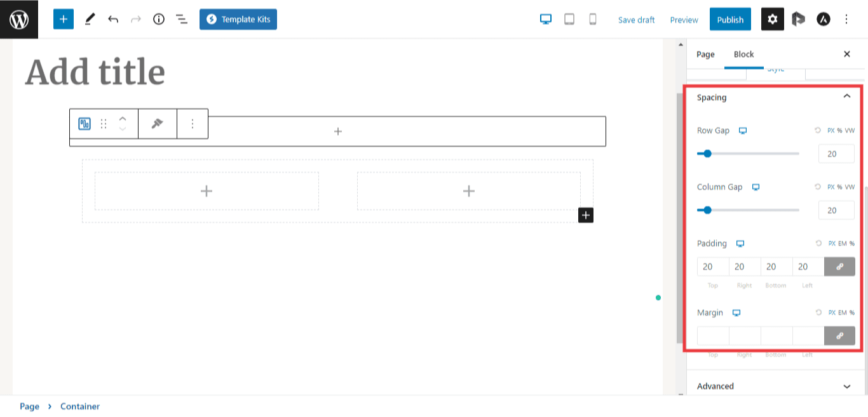Screen dimensions: 868x417
Task: Click the Publish button
Action: pyautogui.click(x=730, y=20)
